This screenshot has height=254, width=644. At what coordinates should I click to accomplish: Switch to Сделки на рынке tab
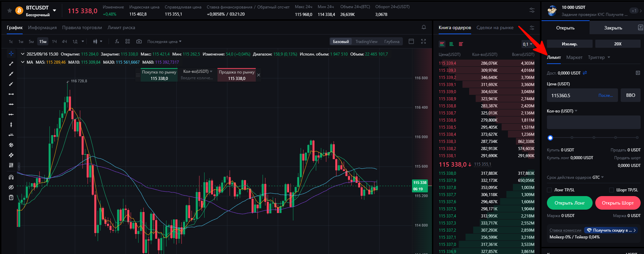point(495,27)
